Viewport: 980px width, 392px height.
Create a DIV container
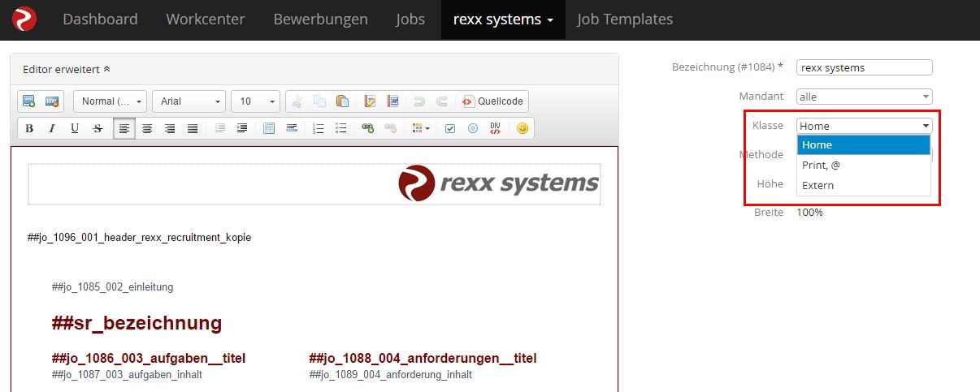click(x=495, y=128)
